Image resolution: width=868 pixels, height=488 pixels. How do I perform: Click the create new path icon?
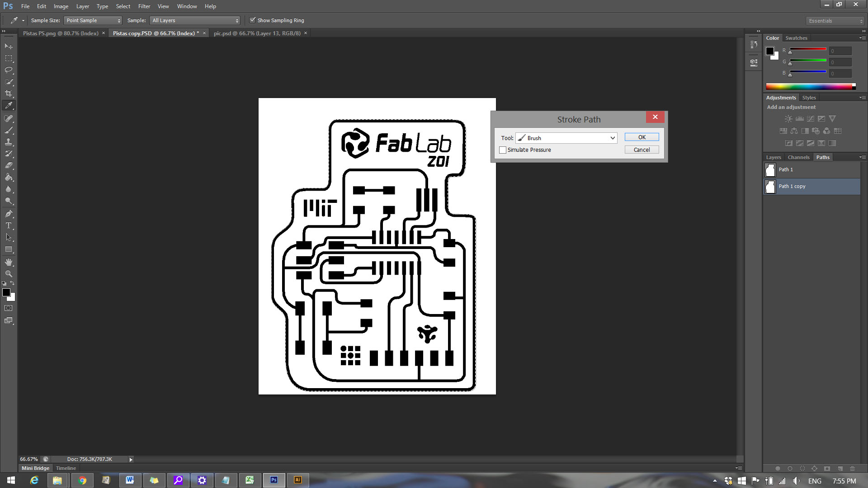tap(840, 469)
